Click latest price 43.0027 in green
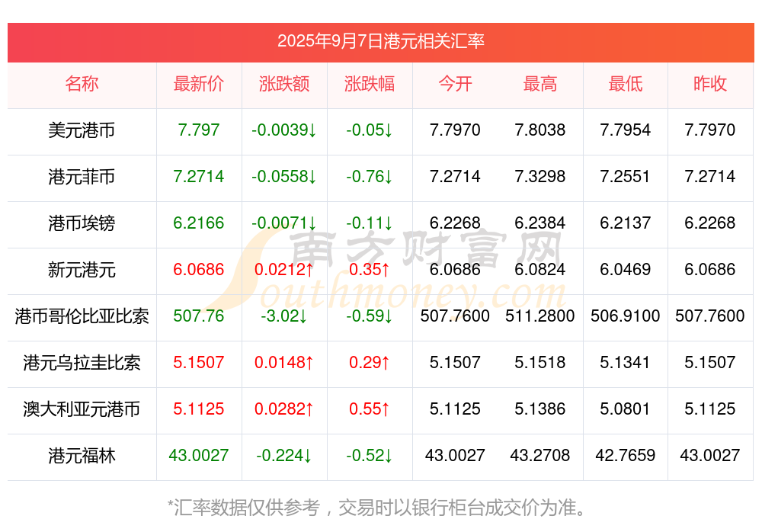762x532 pixels. pyautogui.click(x=198, y=455)
